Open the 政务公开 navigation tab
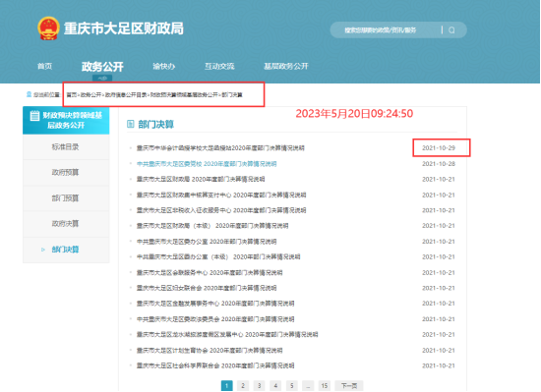Image resolution: width=541 pixels, height=392 pixels. coord(102,67)
